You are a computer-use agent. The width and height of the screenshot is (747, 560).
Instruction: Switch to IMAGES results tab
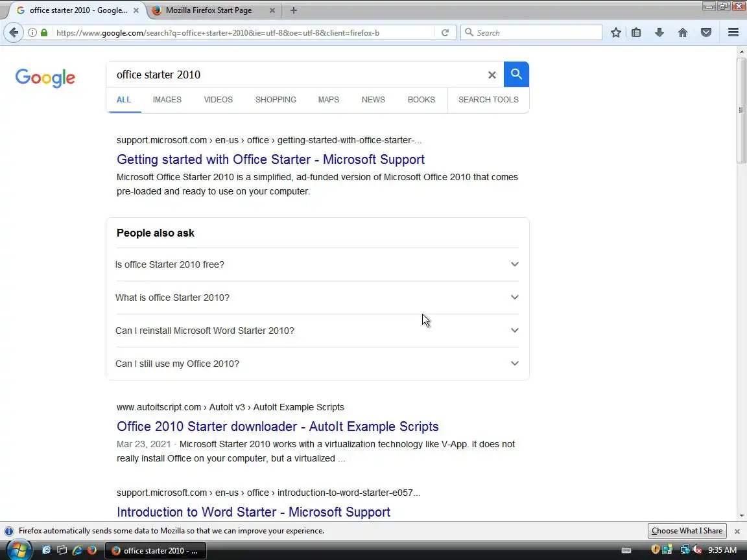coord(167,100)
